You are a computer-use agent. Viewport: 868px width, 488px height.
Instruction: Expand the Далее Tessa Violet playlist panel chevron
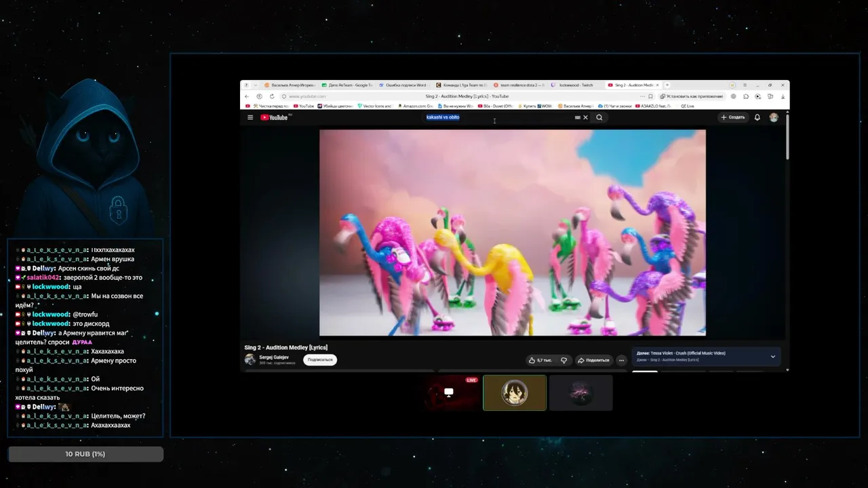772,357
